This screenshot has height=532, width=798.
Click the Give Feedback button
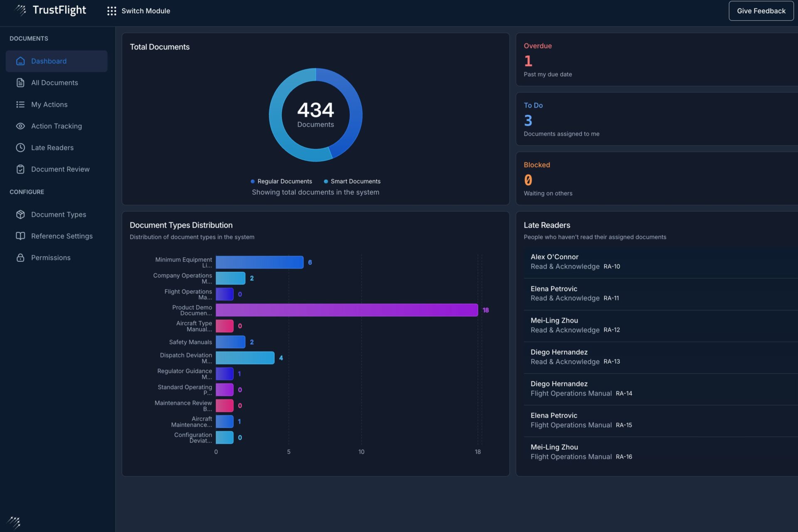point(761,11)
